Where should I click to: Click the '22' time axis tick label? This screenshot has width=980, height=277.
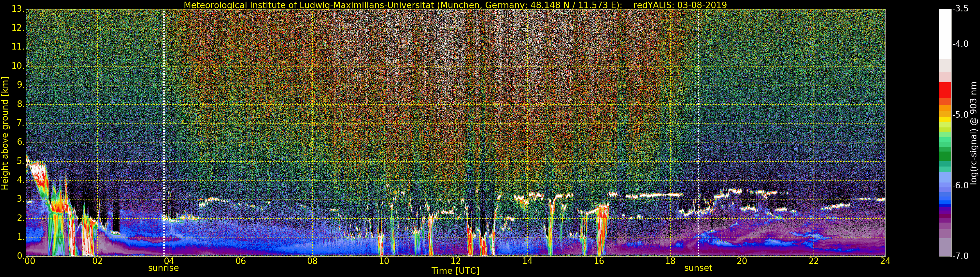[813, 261]
